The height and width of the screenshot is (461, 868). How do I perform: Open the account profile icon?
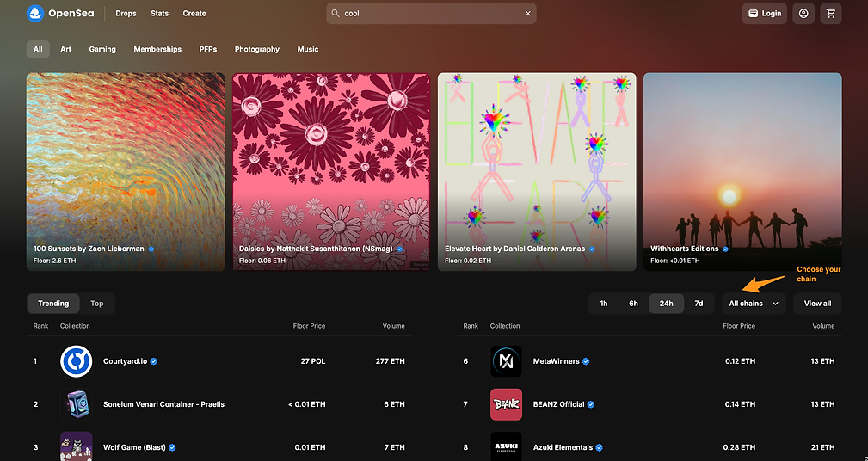tap(803, 14)
